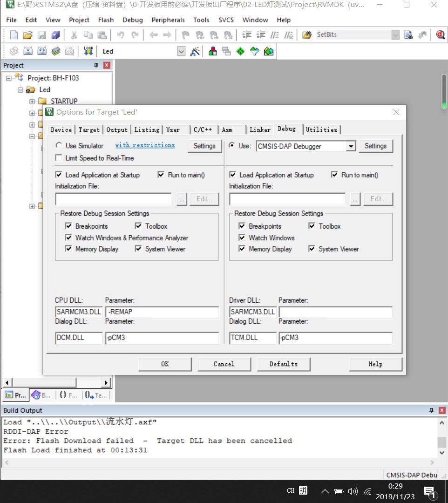Click the Open file folder icon
This screenshot has height=503, width=448.
pyautogui.click(x=27, y=35)
